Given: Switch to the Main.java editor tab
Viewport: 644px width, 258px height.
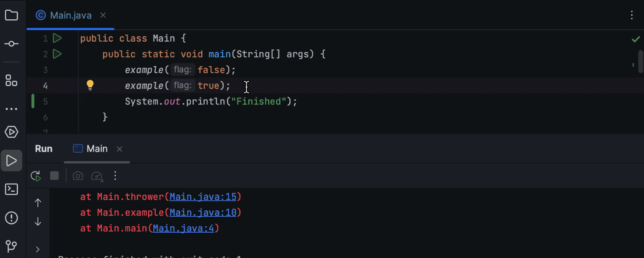Looking at the screenshot, I should (70, 15).
